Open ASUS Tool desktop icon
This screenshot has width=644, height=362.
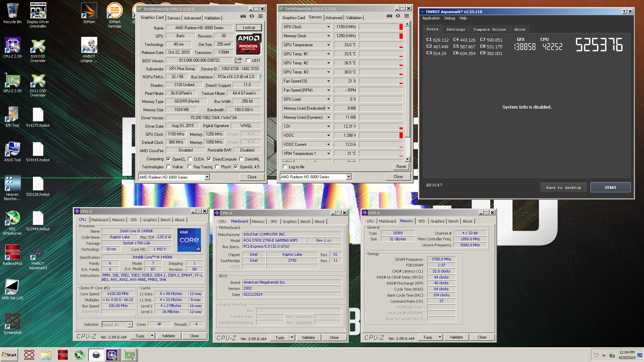[x=12, y=152]
